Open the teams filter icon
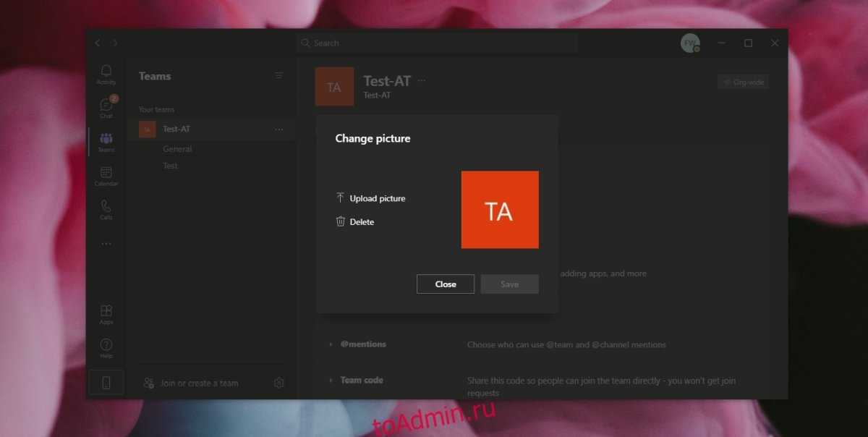The width and height of the screenshot is (868, 437). tap(278, 76)
